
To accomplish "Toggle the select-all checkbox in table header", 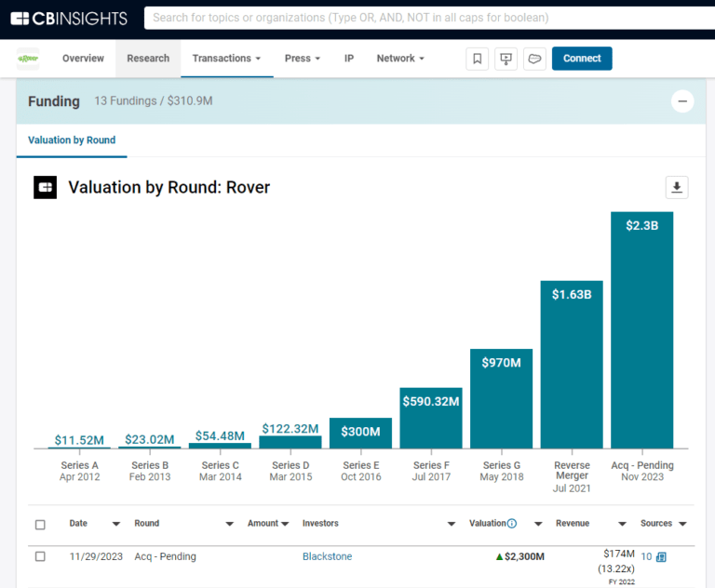I will [40, 525].
